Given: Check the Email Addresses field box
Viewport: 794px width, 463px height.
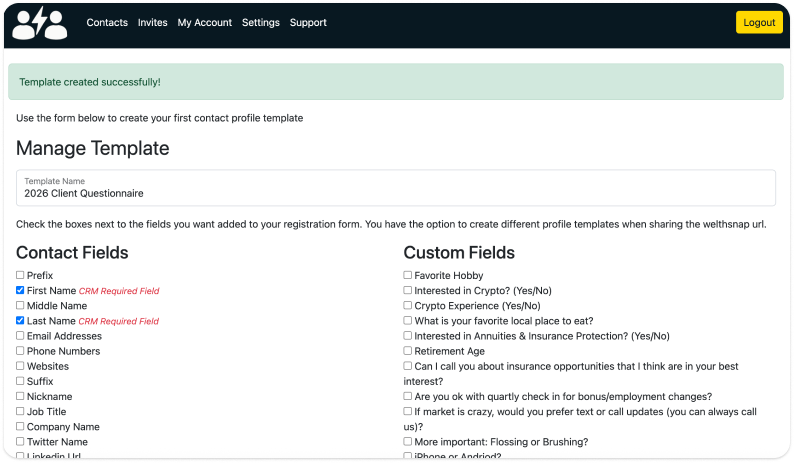Looking at the screenshot, I should tap(21, 336).
